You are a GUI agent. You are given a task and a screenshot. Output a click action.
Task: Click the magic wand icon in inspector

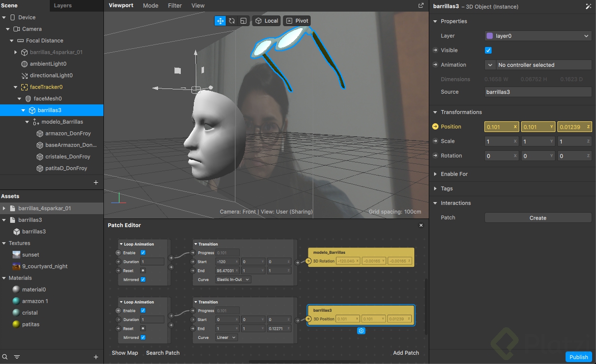coord(588,7)
